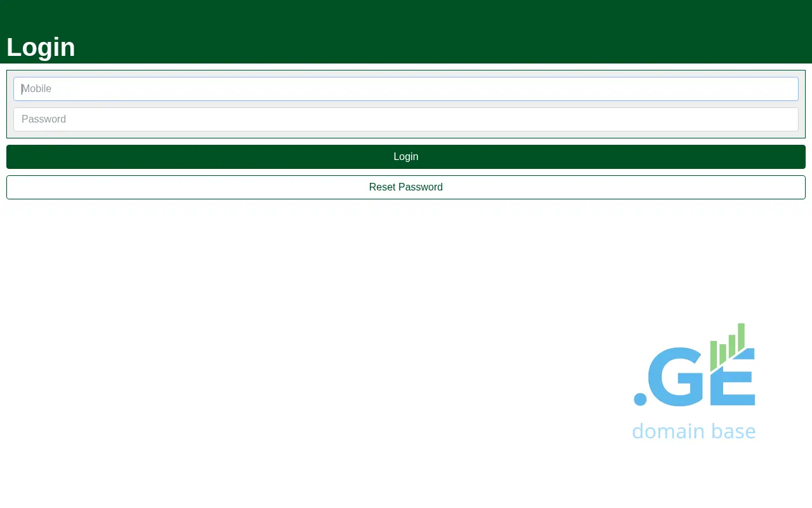Focus the Password input field
Image resolution: width=812 pixels, height=508 pixels.
point(406,119)
